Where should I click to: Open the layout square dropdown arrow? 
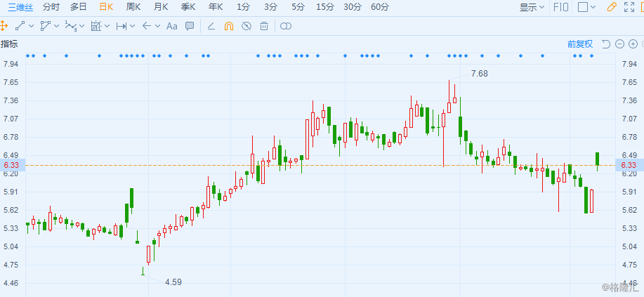point(593,7)
